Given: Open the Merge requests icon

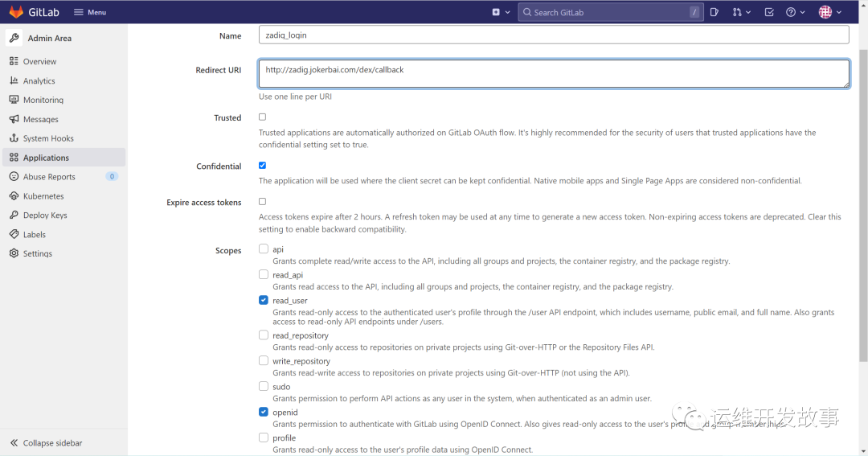Looking at the screenshot, I should coord(737,12).
